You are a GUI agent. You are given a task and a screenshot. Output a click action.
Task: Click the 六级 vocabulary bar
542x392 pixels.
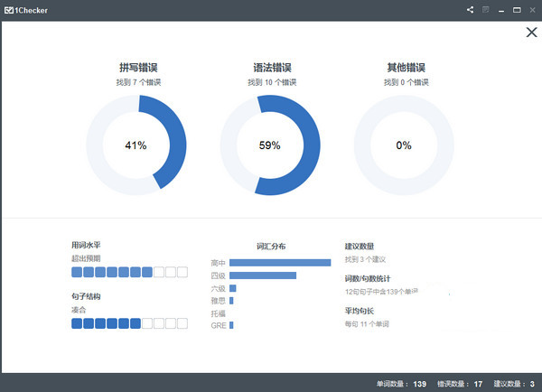pyautogui.click(x=233, y=288)
